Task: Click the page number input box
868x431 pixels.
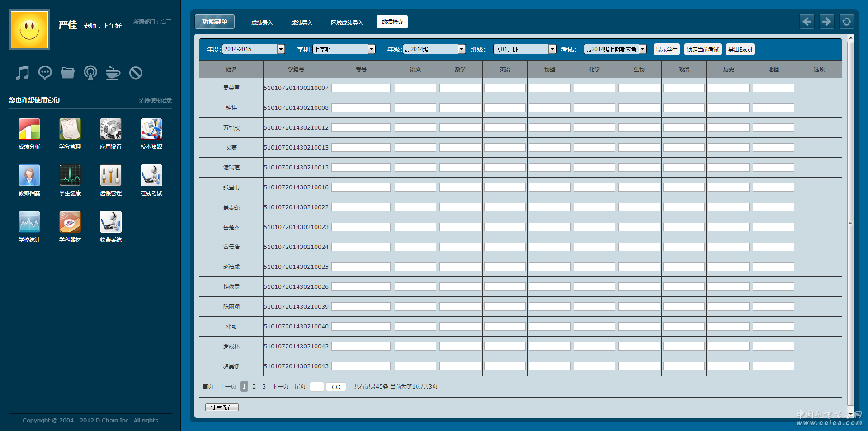Action: pos(316,387)
